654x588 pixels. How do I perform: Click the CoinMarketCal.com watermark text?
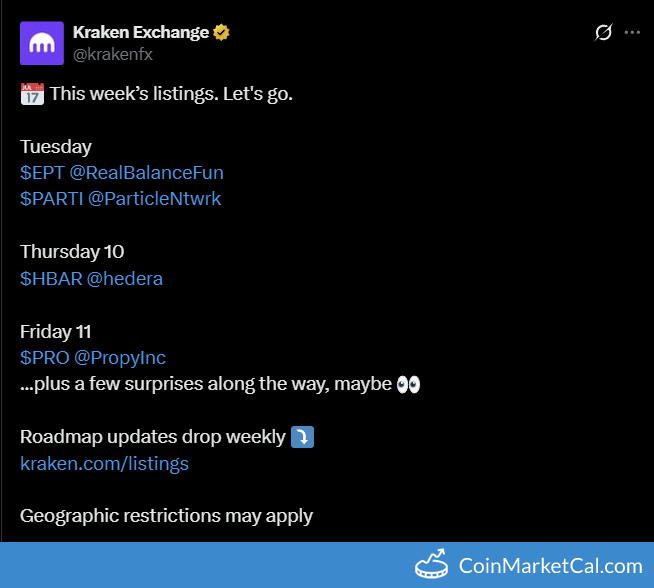coord(550,566)
